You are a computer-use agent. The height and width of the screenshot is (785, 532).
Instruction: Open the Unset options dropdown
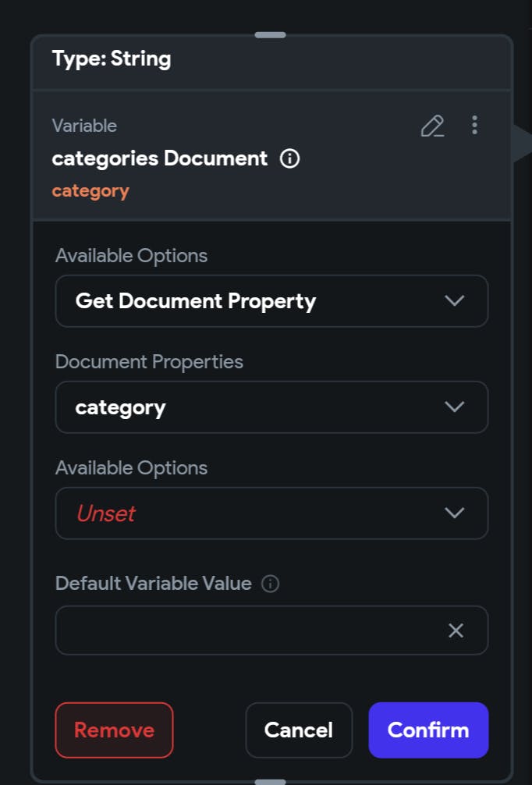(271, 513)
